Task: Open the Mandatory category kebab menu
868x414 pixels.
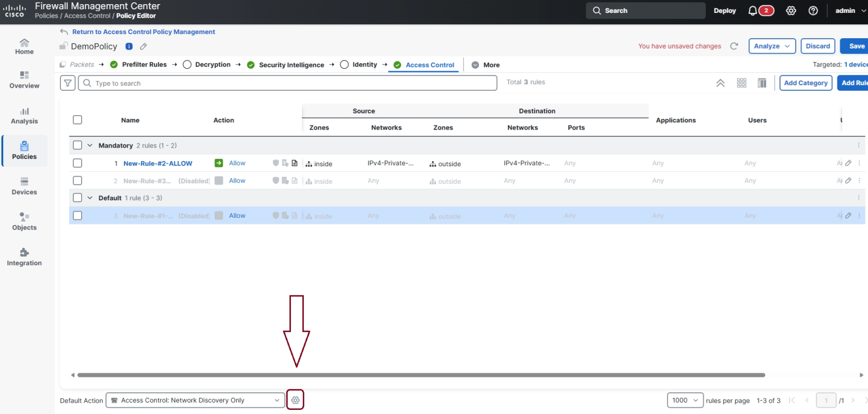Action: [x=859, y=146]
